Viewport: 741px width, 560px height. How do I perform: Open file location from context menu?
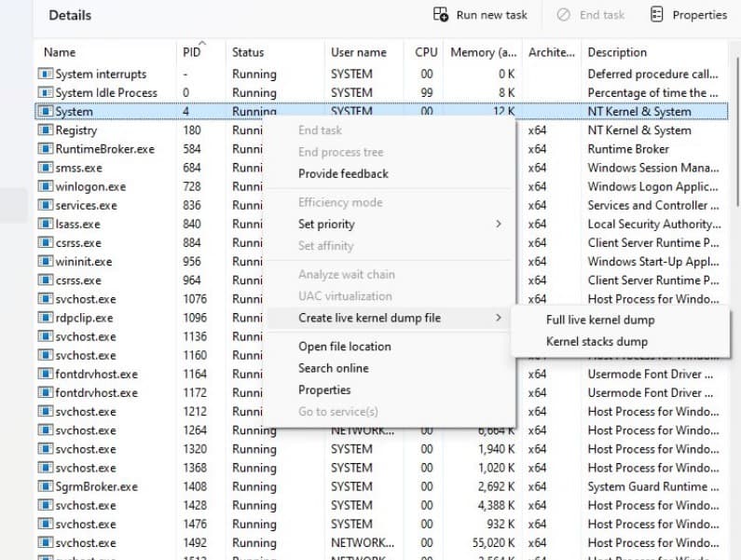pyautogui.click(x=345, y=347)
